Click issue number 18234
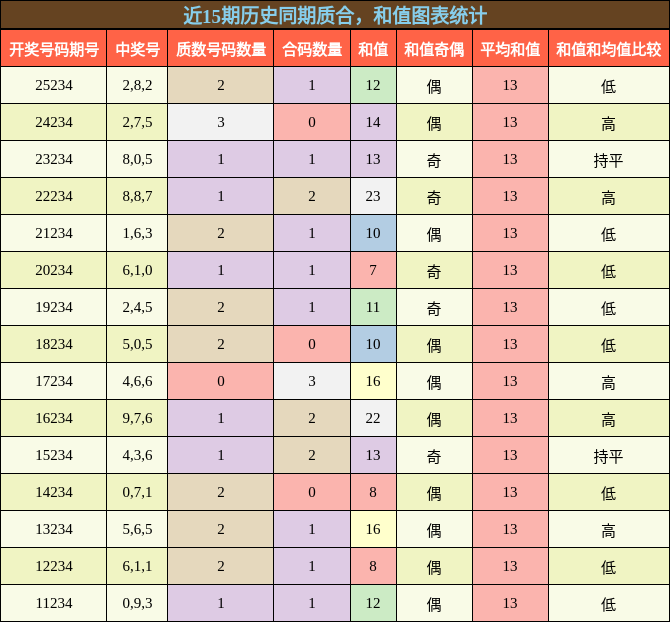This screenshot has height=622, width=670. [x=54, y=344]
